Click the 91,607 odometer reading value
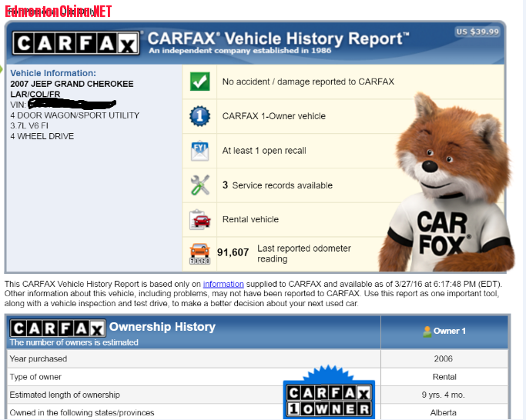Viewport: 526px width, 420px height. point(233,252)
